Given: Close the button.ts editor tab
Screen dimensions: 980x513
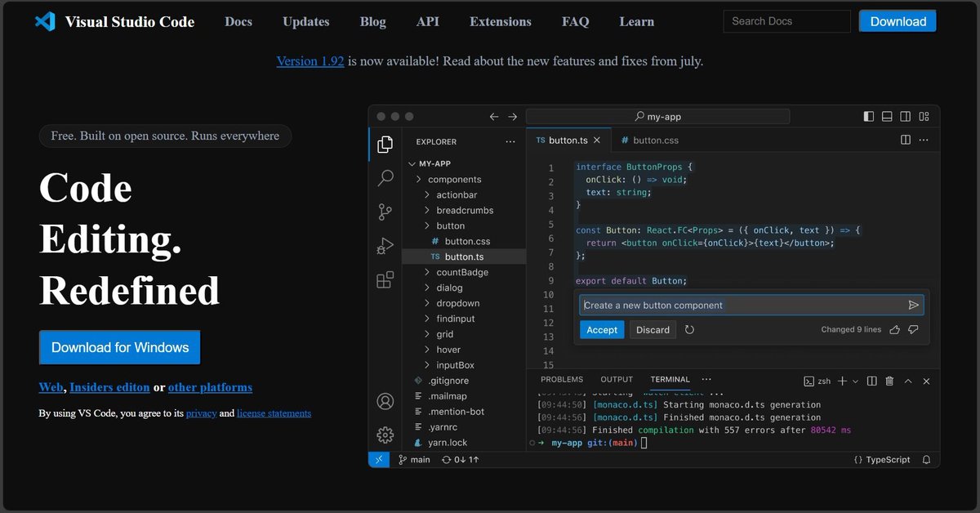Looking at the screenshot, I should 598,141.
